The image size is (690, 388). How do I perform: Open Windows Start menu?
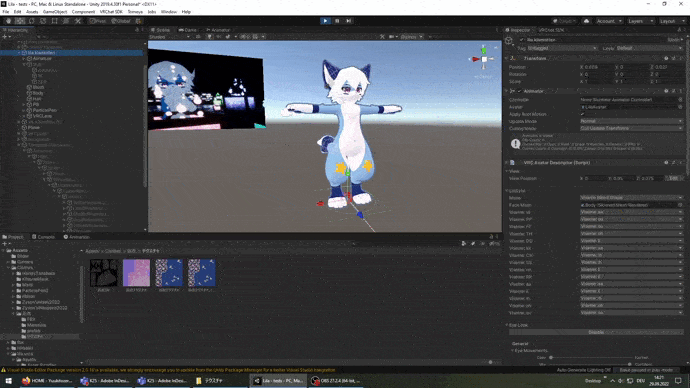click(8, 381)
